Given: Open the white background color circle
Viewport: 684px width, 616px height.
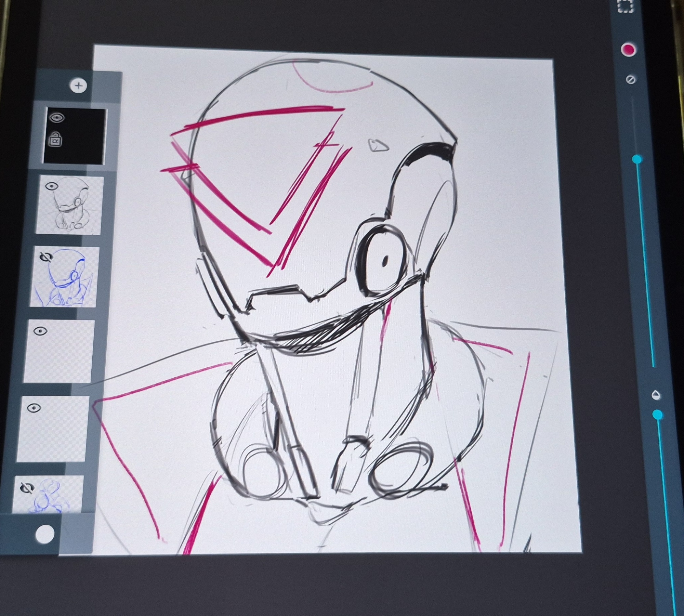Looking at the screenshot, I should click(45, 534).
